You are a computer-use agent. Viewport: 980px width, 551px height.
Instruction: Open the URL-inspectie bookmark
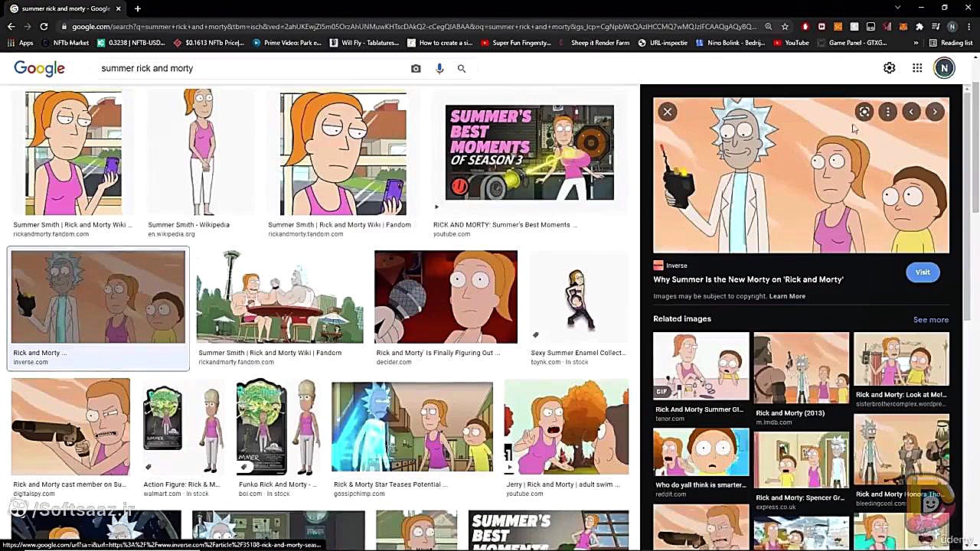(662, 43)
